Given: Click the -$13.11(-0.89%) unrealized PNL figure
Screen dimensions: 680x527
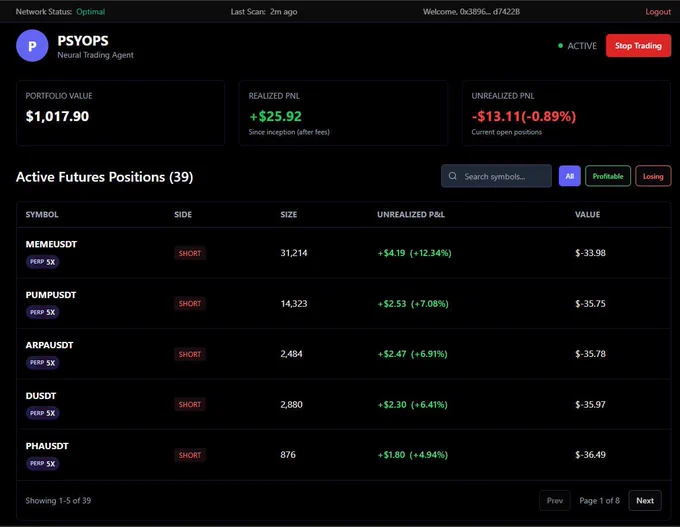Looking at the screenshot, I should (524, 116).
